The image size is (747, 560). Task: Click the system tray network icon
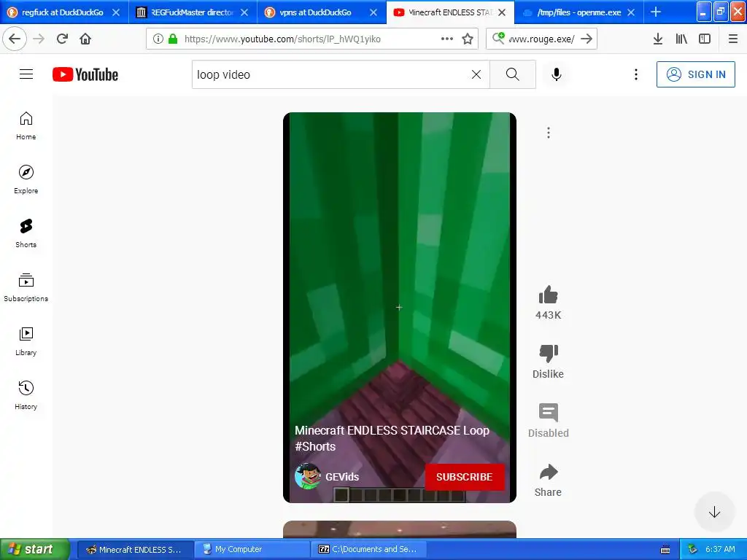tap(692, 549)
